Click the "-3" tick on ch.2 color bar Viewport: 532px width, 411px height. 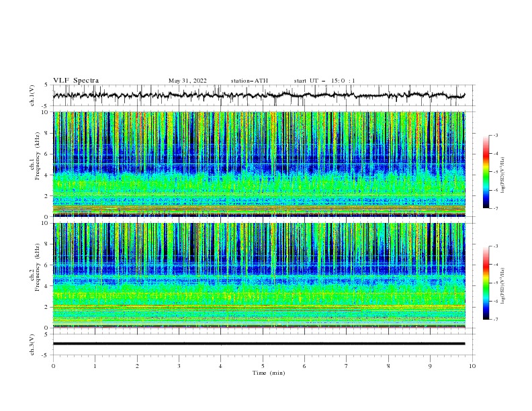pyautogui.click(x=495, y=246)
